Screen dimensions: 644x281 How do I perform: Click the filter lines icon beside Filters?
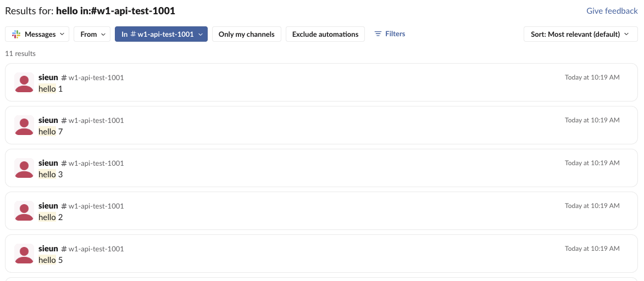(x=378, y=33)
